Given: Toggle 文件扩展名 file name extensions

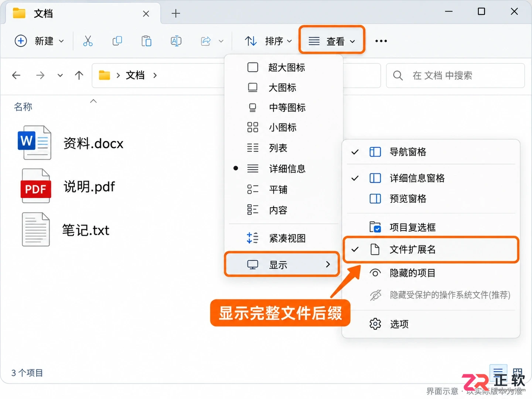Looking at the screenshot, I should point(431,250).
